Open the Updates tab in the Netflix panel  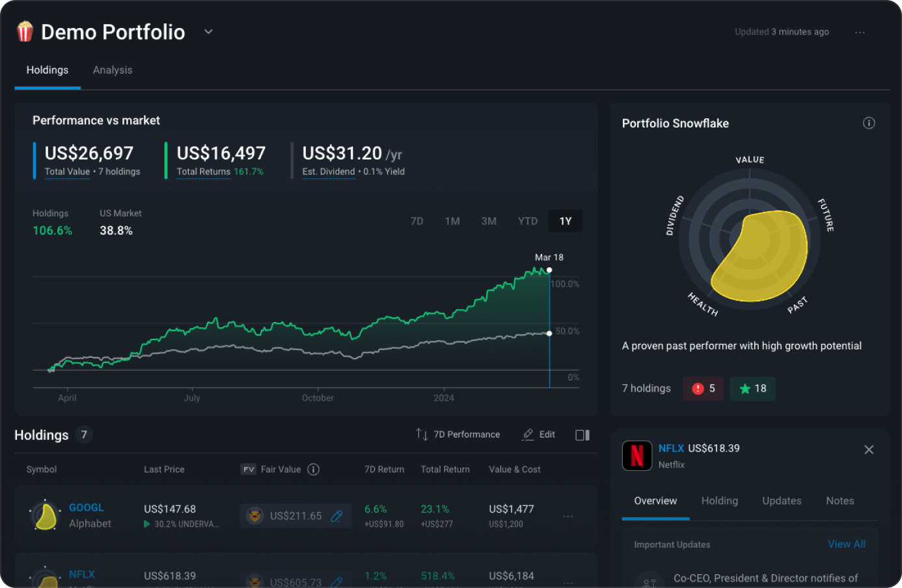(x=781, y=501)
